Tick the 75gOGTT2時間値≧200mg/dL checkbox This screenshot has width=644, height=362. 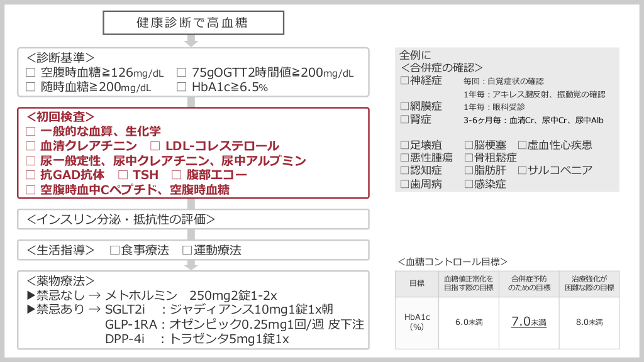pyautogui.click(x=181, y=73)
